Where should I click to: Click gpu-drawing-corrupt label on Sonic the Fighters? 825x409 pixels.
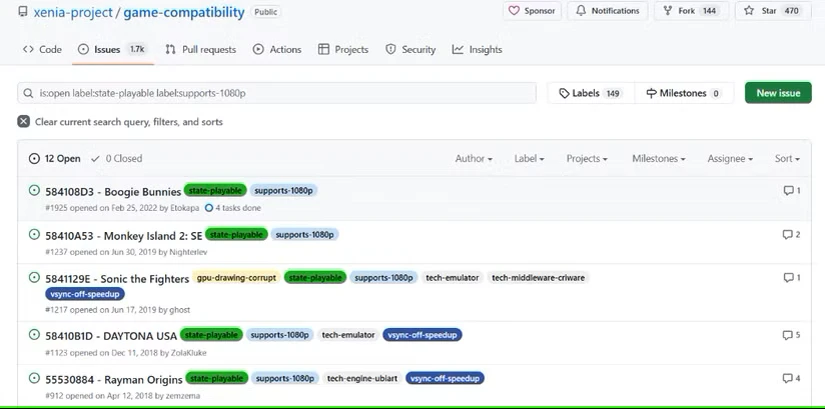(236, 277)
